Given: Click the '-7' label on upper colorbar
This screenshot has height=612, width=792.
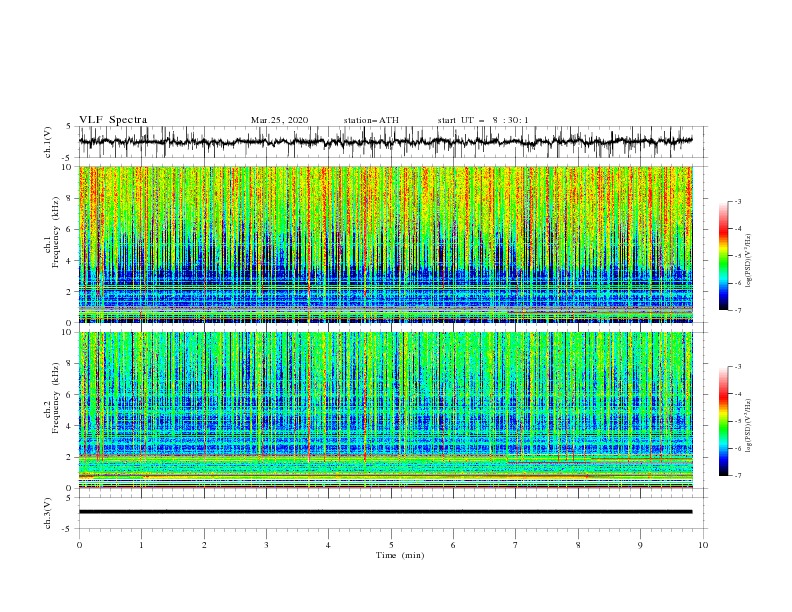Looking at the screenshot, I should pyautogui.click(x=737, y=311).
